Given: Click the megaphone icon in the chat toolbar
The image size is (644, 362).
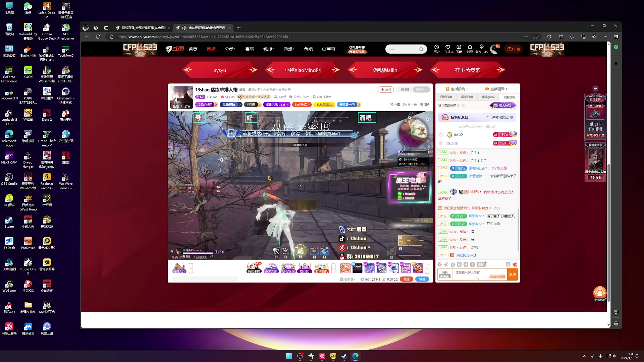Looking at the screenshot, I should click(x=446, y=264).
